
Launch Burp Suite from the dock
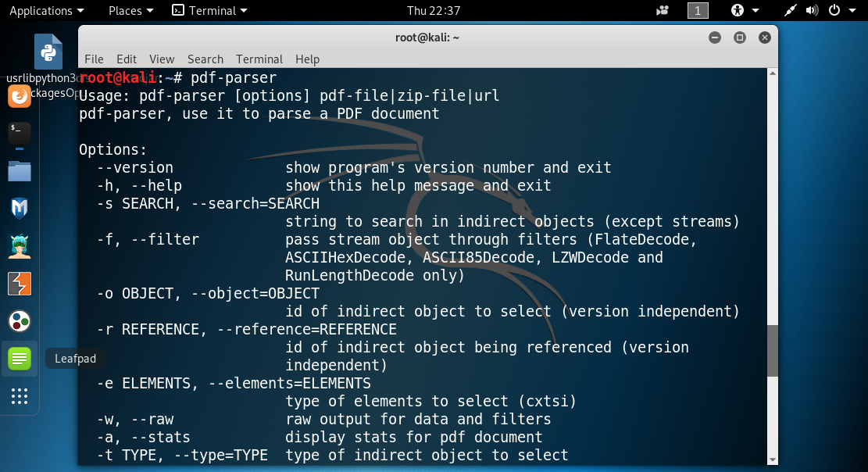20,284
